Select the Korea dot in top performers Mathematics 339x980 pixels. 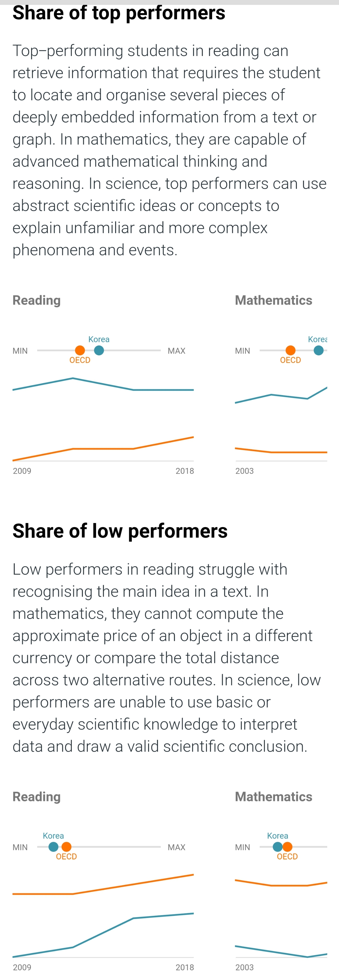(x=318, y=350)
